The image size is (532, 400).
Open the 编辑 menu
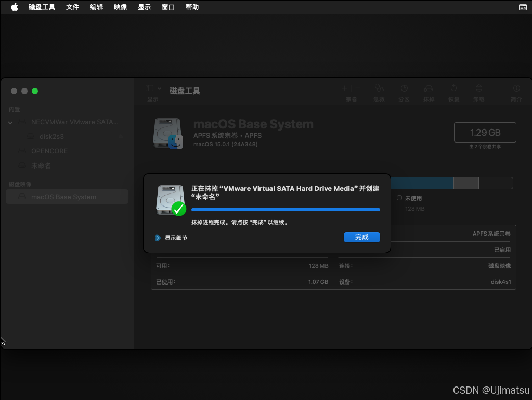point(96,7)
